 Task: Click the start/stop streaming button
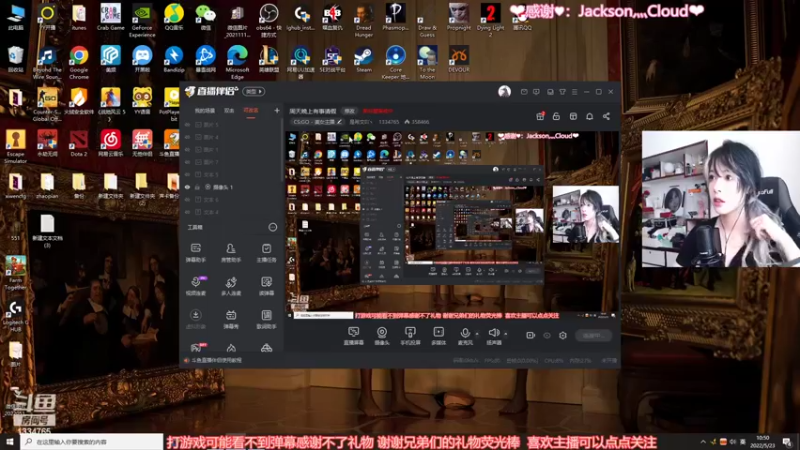point(593,335)
